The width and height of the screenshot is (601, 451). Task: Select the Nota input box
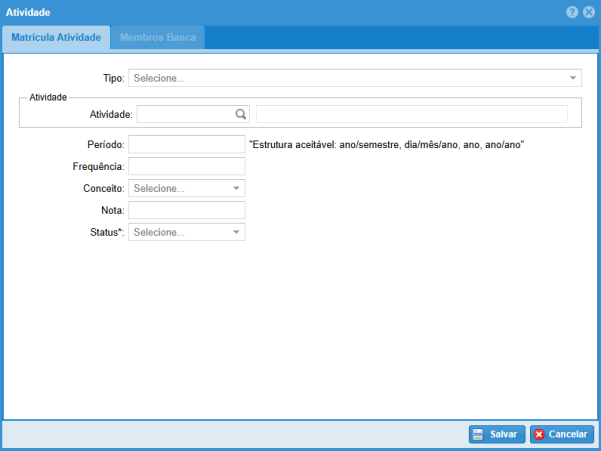point(187,210)
